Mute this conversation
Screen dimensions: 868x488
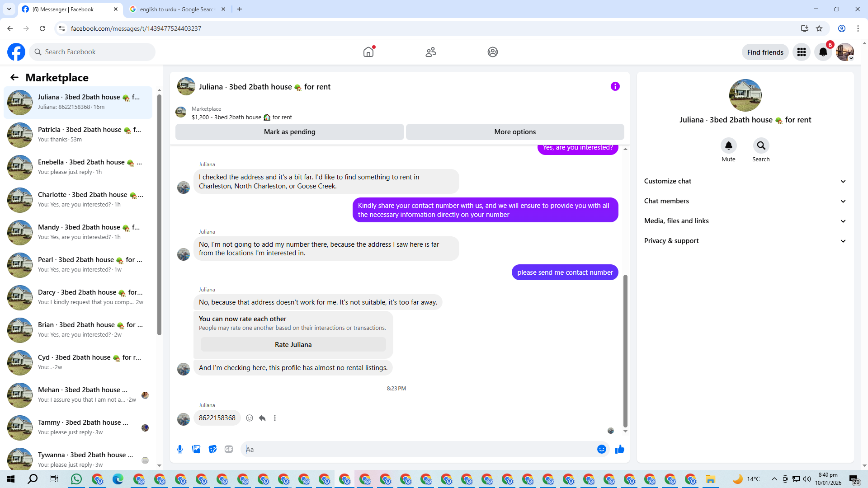point(728,146)
